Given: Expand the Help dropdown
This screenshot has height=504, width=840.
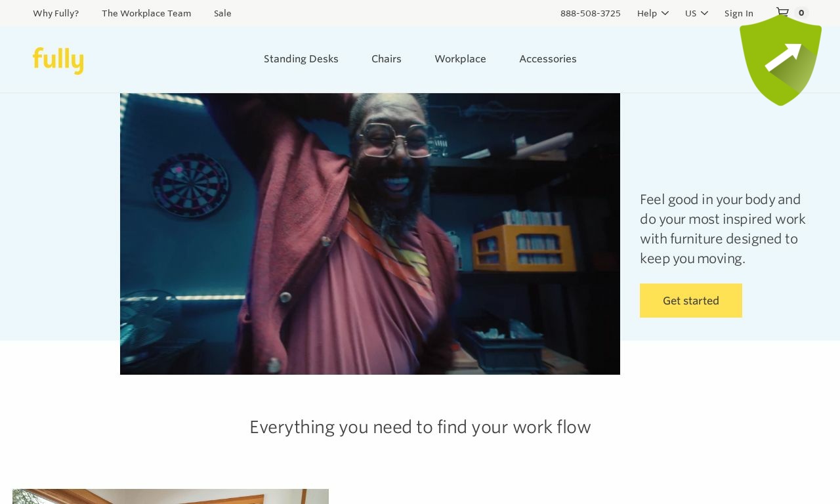Looking at the screenshot, I should click(653, 13).
